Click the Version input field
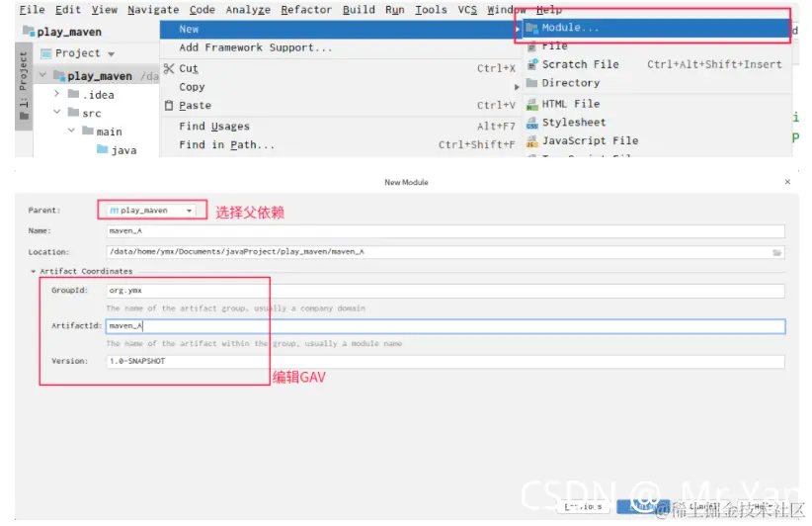The height and width of the screenshot is (526, 812). click(x=446, y=361)
